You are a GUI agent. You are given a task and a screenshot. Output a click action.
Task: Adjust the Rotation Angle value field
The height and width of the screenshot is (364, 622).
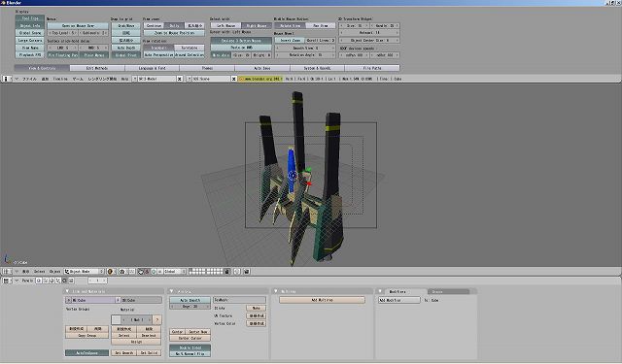pos(305,55)
